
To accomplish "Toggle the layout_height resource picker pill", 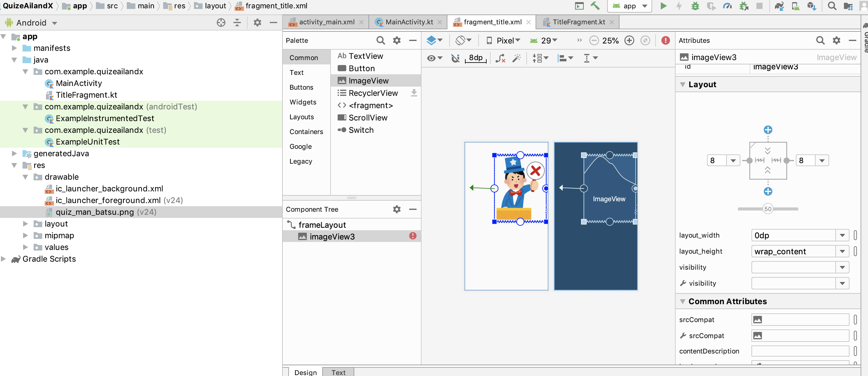I will tap(855, 251).
